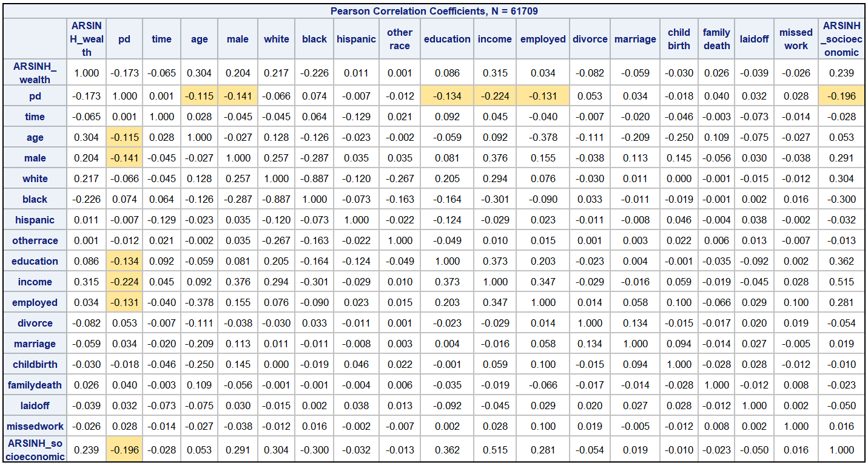This screenshot has width=868, height=465.
Task: Click the table title 'Pearson Correlation Coefficients'
Action: click(x=434, y=11)
